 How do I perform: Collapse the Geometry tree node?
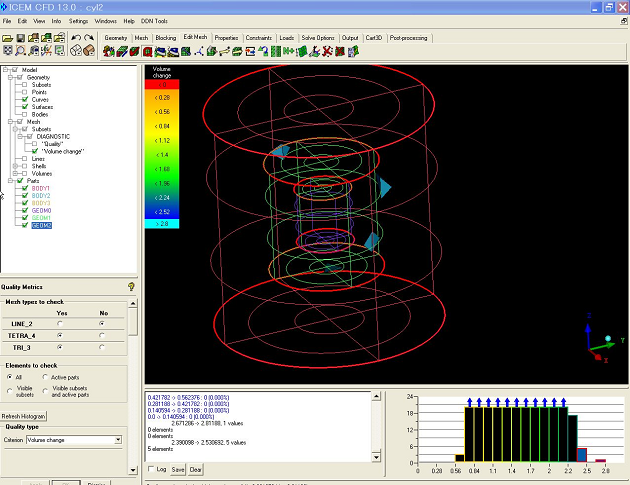pos(8,77)
